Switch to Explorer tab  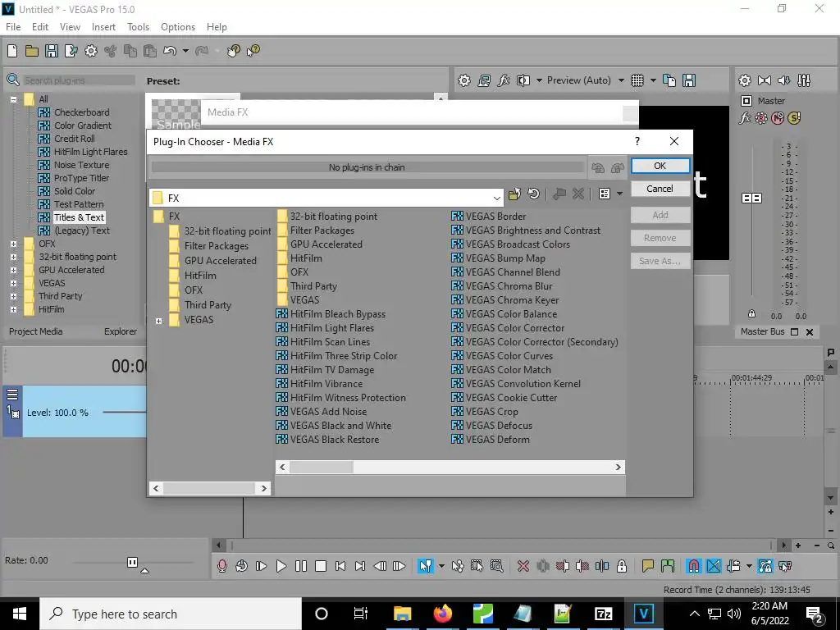click(x=121, y=331)
